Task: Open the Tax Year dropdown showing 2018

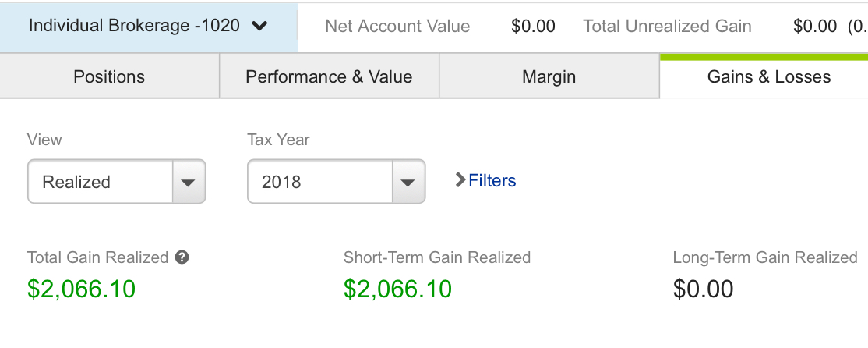Action: click(x=336, y=181)
